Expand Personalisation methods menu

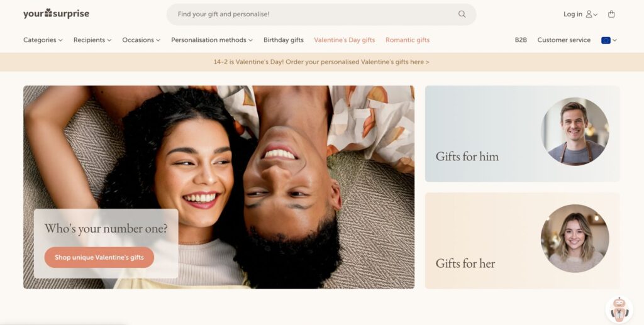coord(212,40)
